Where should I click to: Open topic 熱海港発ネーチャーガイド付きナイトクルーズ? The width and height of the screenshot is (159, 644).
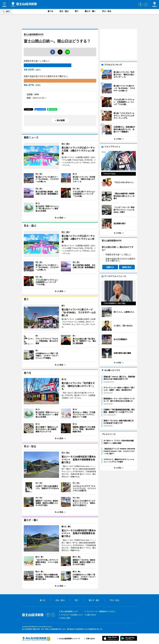coord(119,399)
